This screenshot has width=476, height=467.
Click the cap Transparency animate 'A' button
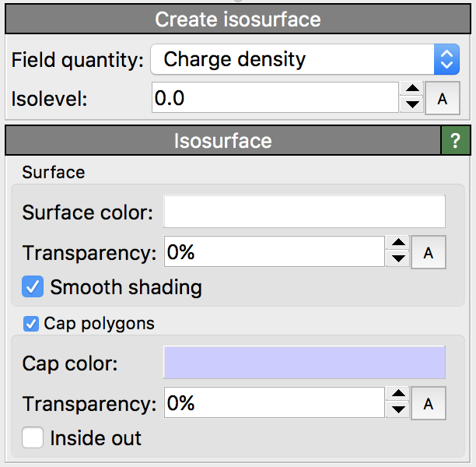[x=429, y=403]
